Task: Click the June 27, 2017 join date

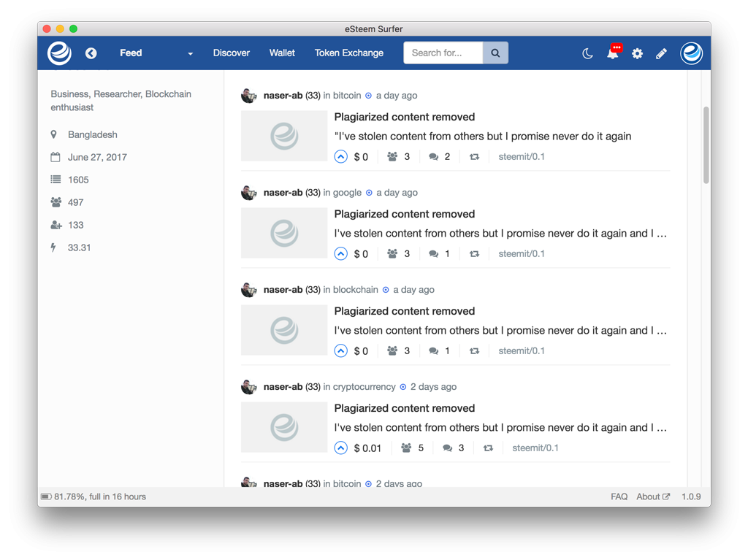Action: tap(97, 158)
